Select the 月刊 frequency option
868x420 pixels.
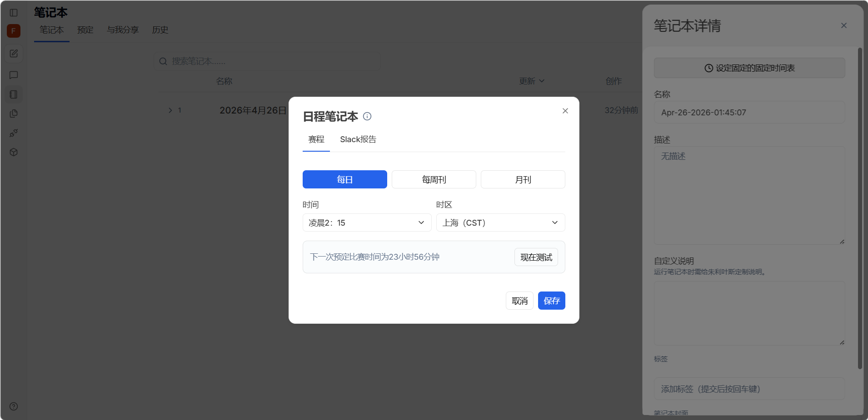(523, 179)
